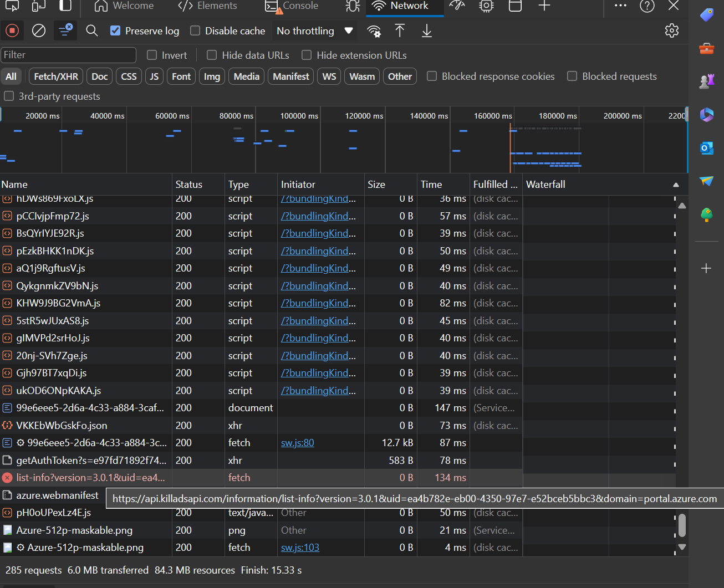Viewport: 724px width, 588px height.
Task: Export HAR with the download arrow
Action: pos(427,30)
